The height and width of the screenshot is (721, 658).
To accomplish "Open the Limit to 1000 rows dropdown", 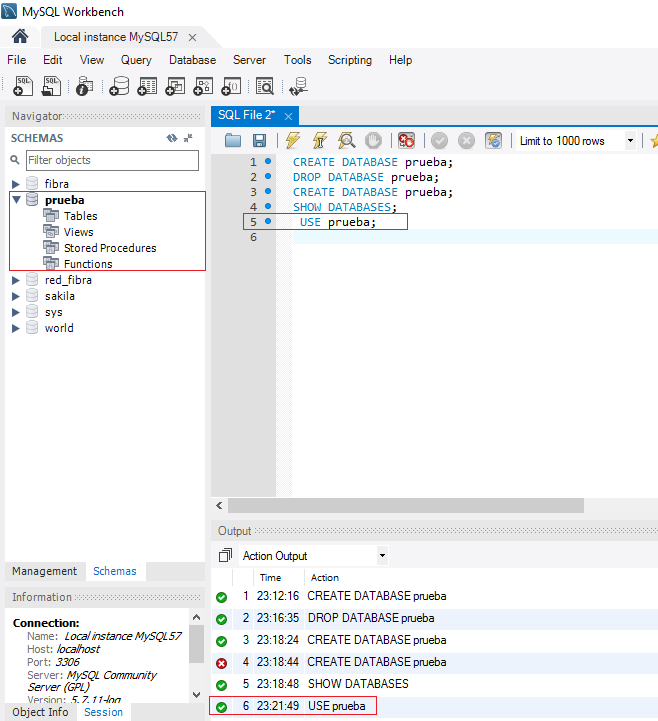I will [x=630, y=141].
